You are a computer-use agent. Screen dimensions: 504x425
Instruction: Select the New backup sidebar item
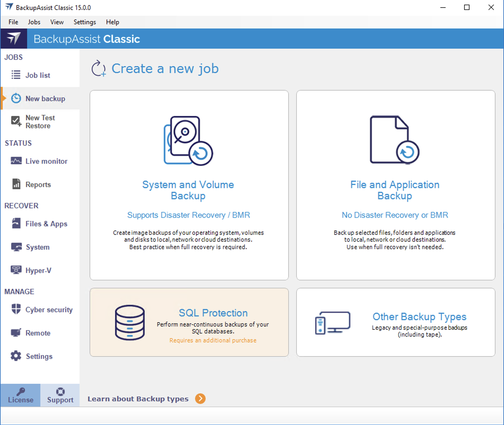click(45, 98)
